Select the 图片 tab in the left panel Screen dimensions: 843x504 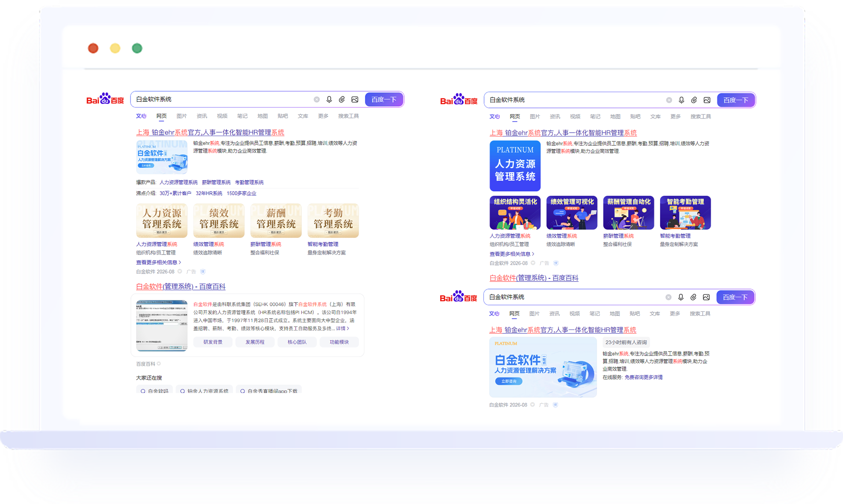[182, 116]
